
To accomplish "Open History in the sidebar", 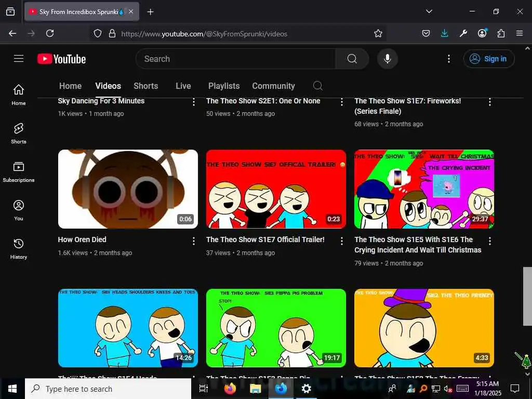I will click(x=19, y=249).
